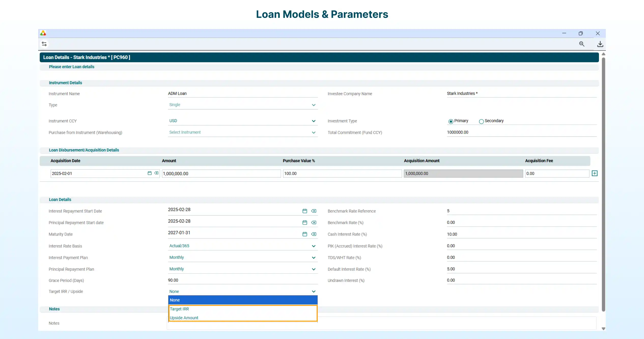Collapse the Target IRR / Upside dropdown
The width and height of the screenshot is (644, 339).
243,291
